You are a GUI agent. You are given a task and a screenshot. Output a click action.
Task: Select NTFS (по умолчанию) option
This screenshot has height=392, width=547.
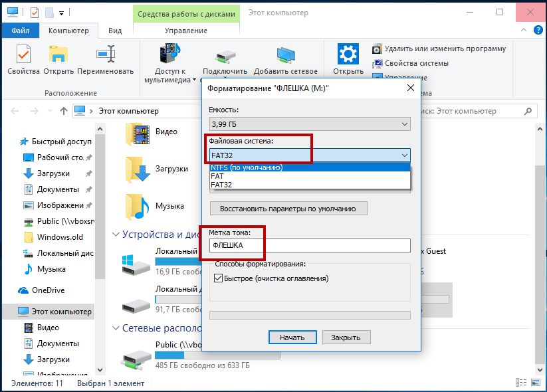[x=310, y=167]
